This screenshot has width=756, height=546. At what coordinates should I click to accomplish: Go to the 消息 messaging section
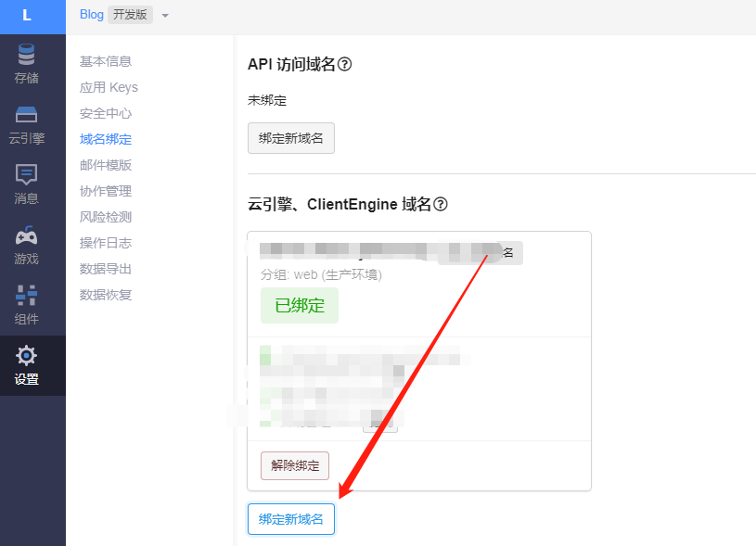click(x=27, y=184)
